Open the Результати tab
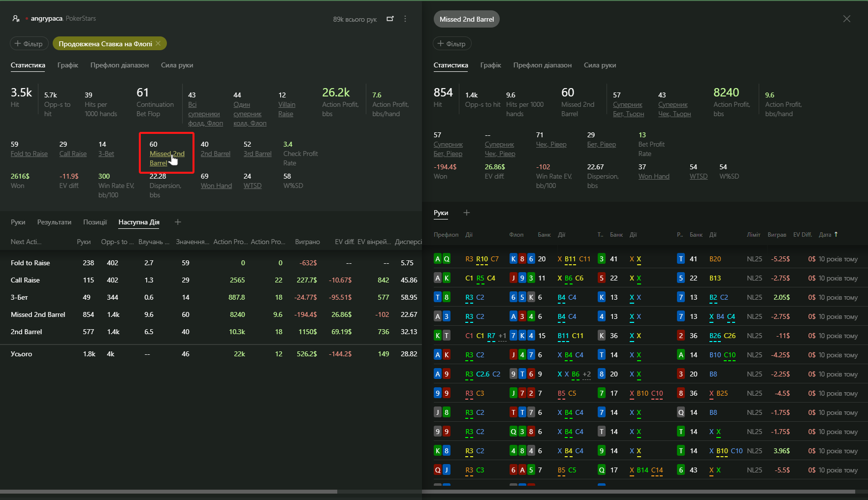Screen dimensions: 868x500 click(54, 222)
